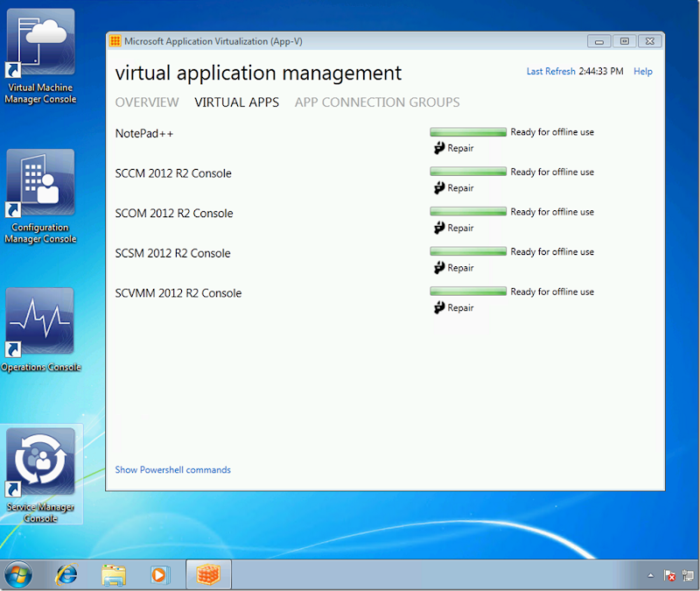Click the NotePad++ progress bar

[x=468, y=132]
